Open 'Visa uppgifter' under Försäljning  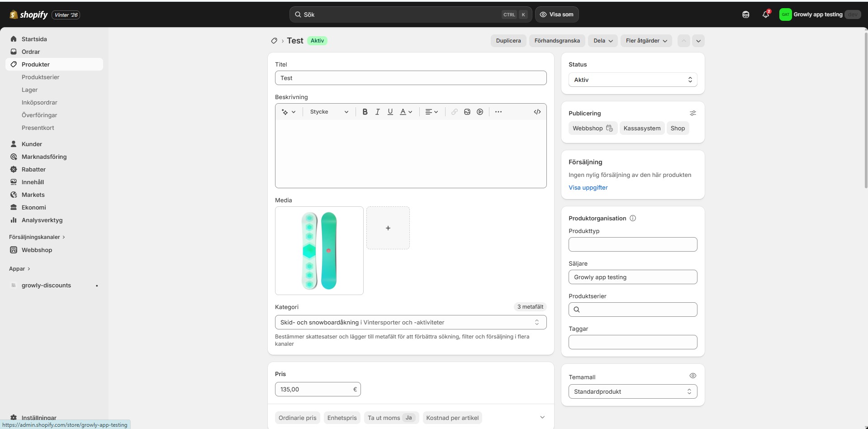tap(588, 187)
